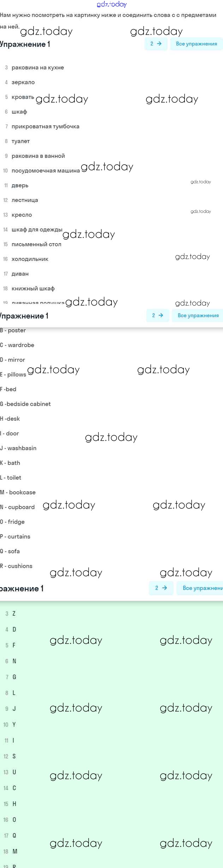Click the list entry "прикроватная тумбочка"
The image size is (223, 868).
coord(45,127)
